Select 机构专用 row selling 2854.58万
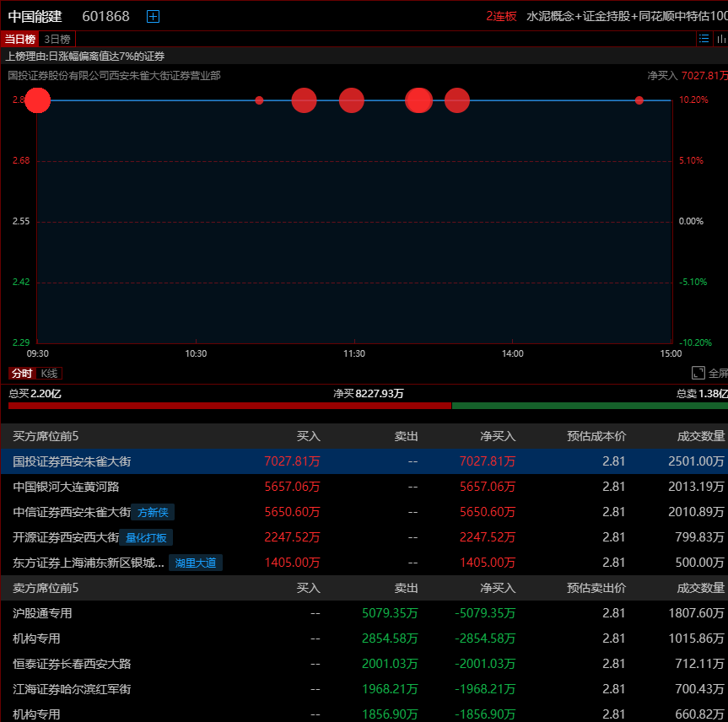Viewport: 728px width, 722px height. tap(364, 638)
